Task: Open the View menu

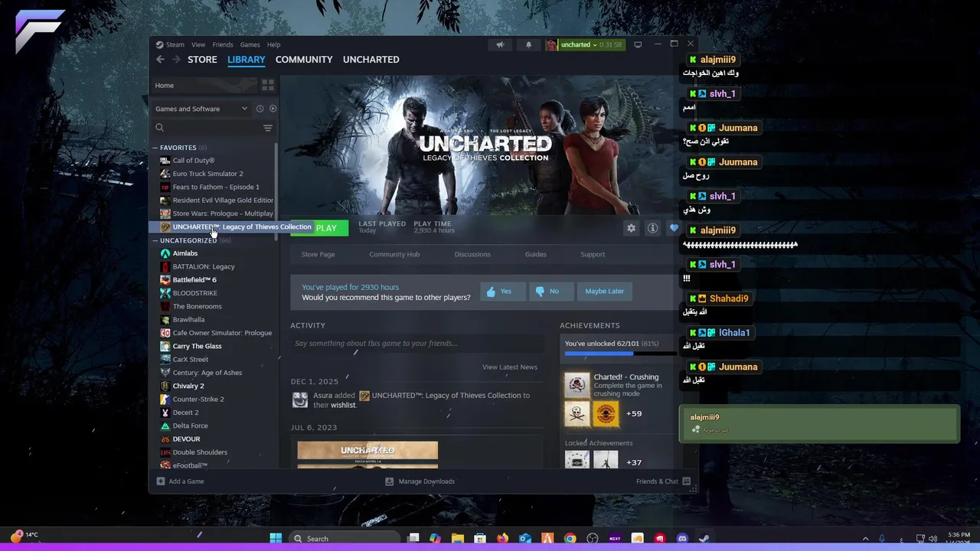Action: coord(198,44)
